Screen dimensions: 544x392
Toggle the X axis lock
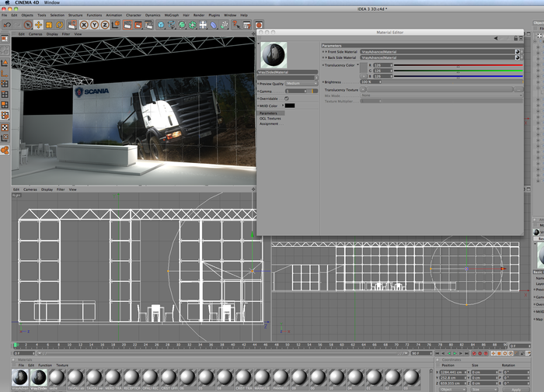84,25
